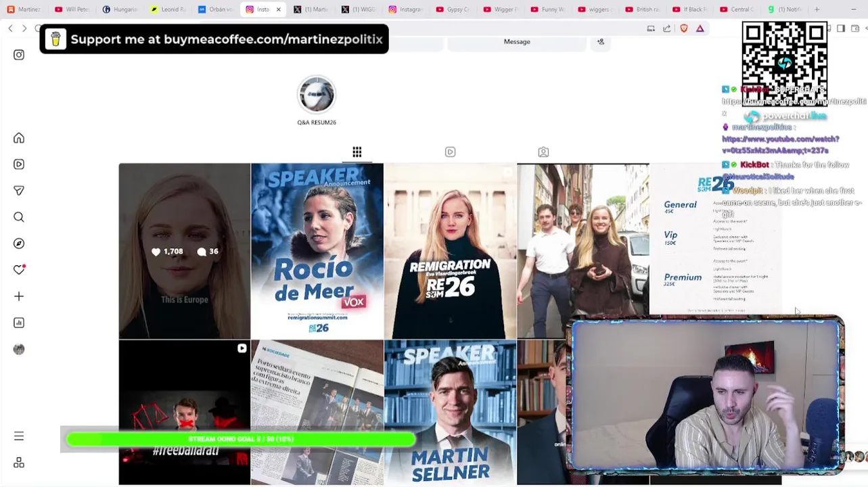868x487 pixels.
Task: Click the browser back arrow
Action: click(x=10, y=28)
